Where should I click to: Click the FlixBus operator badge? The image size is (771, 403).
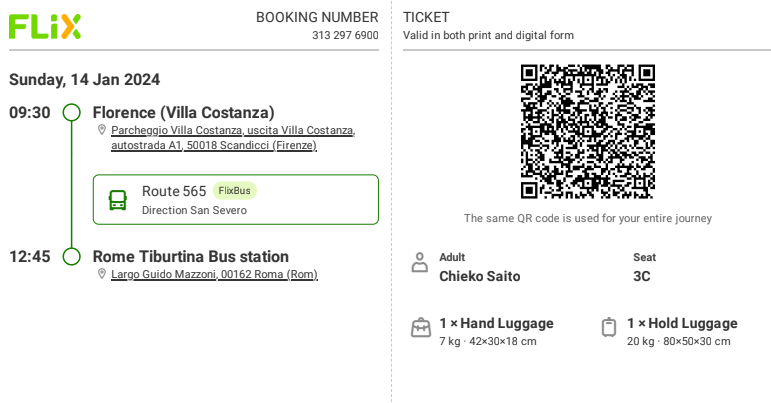coord(235,191)
